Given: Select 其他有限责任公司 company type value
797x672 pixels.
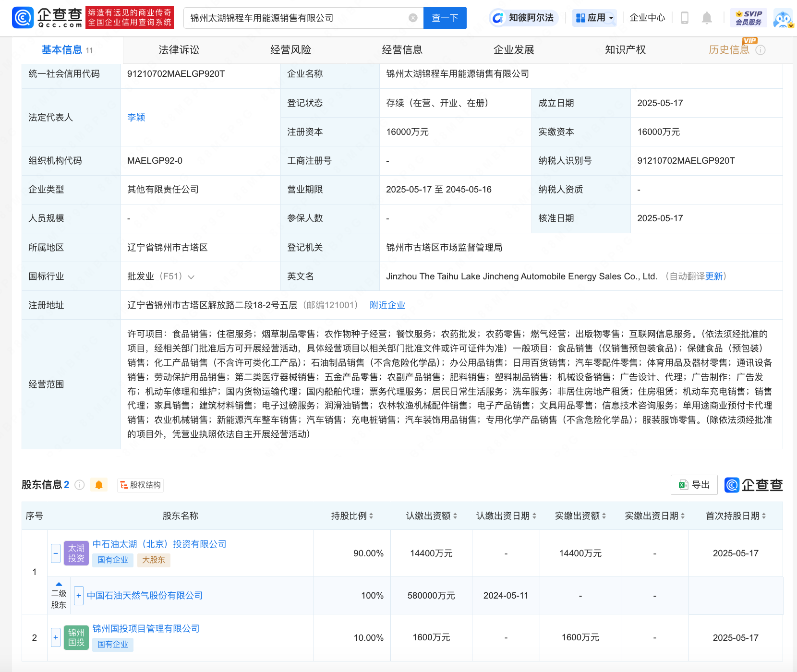Looking at the screenshot, I should tap(163, 190).
